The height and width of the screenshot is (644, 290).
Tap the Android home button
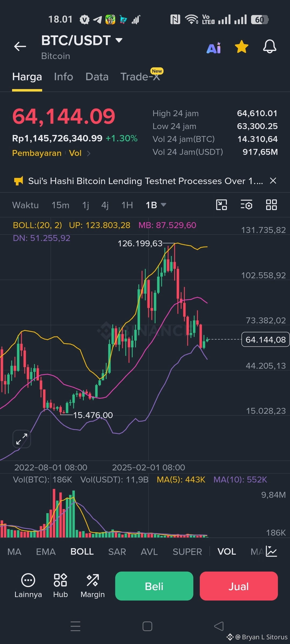click(x=147, y=626)
